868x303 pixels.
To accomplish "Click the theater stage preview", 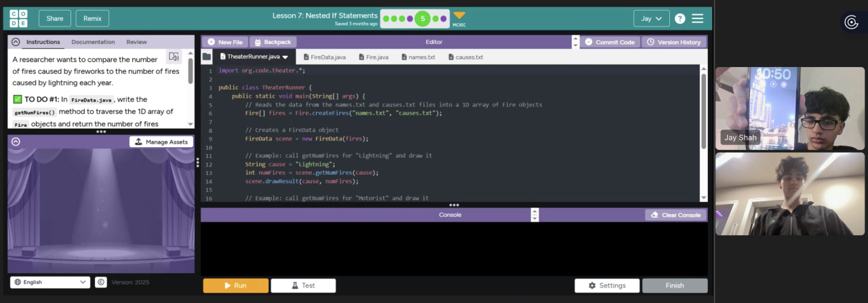I will (101, 210).
